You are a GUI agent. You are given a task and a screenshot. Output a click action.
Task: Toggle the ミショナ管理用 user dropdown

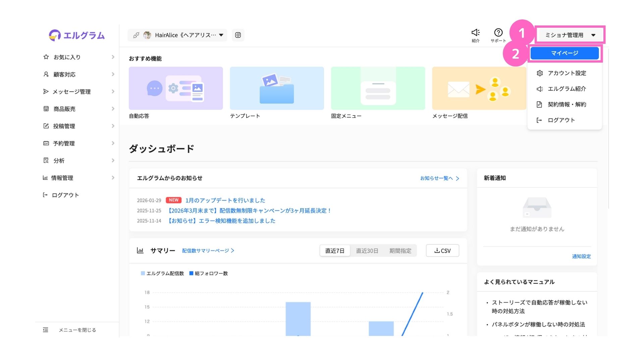(570, 35)
